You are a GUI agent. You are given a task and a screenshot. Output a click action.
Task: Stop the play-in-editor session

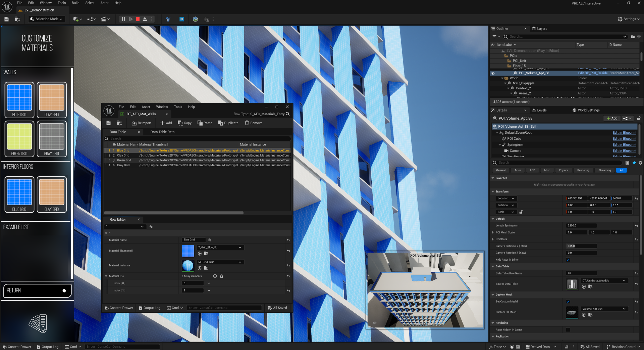point(138,19)
